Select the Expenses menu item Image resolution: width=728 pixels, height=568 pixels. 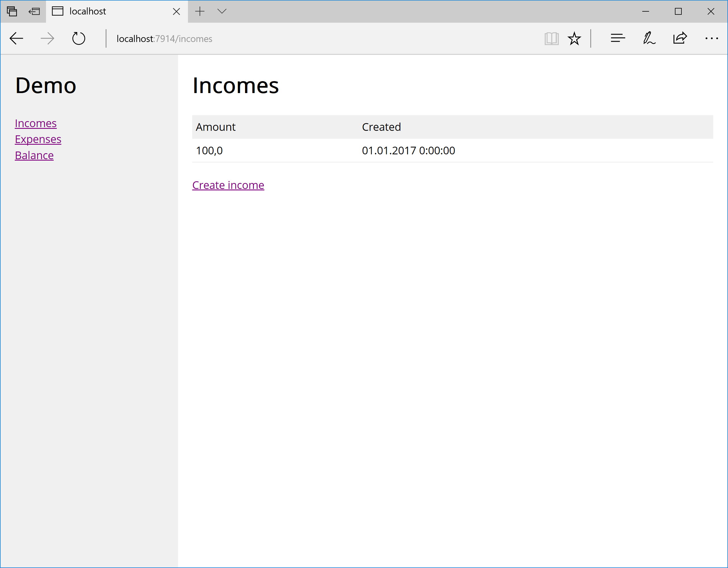pos(38,139)
